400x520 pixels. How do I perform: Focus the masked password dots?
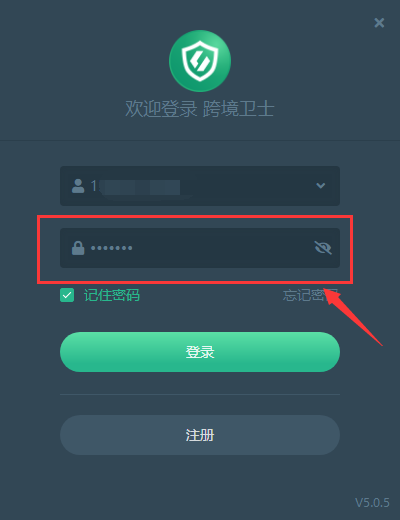pos(112,248)
